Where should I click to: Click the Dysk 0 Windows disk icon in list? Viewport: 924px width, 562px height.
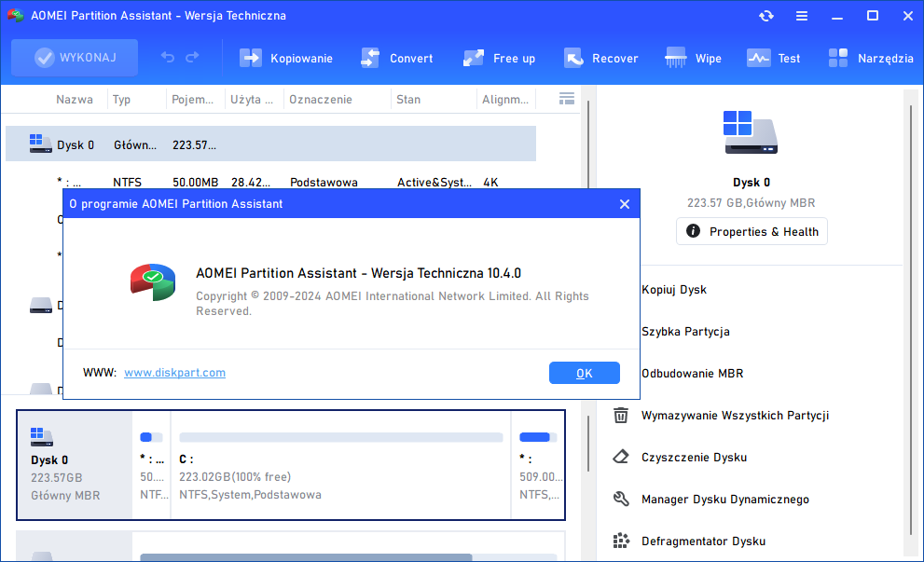[x=40, y=144]
